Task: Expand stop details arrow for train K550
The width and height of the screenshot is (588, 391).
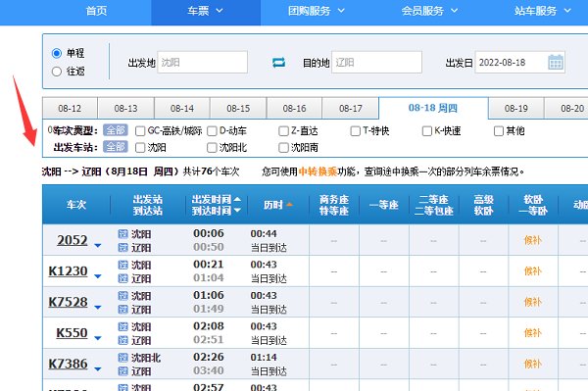Action: 98,338
